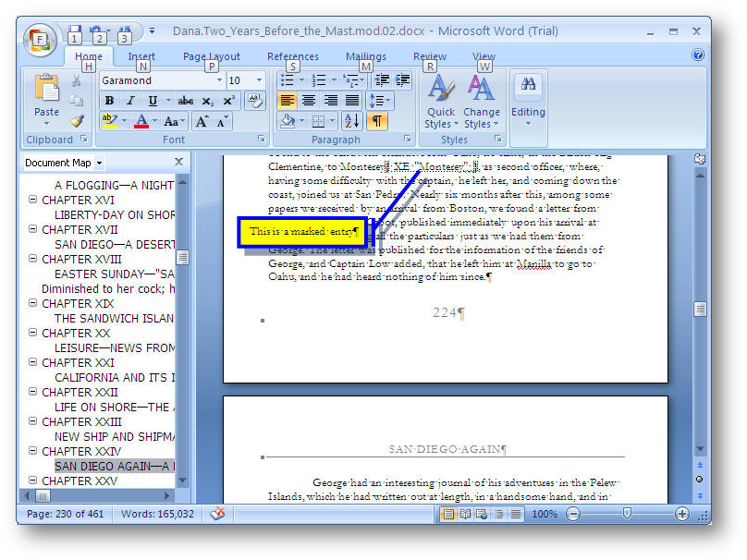
Task: Click the Quick Access Redo icon
Action: [x=124, y=31]
